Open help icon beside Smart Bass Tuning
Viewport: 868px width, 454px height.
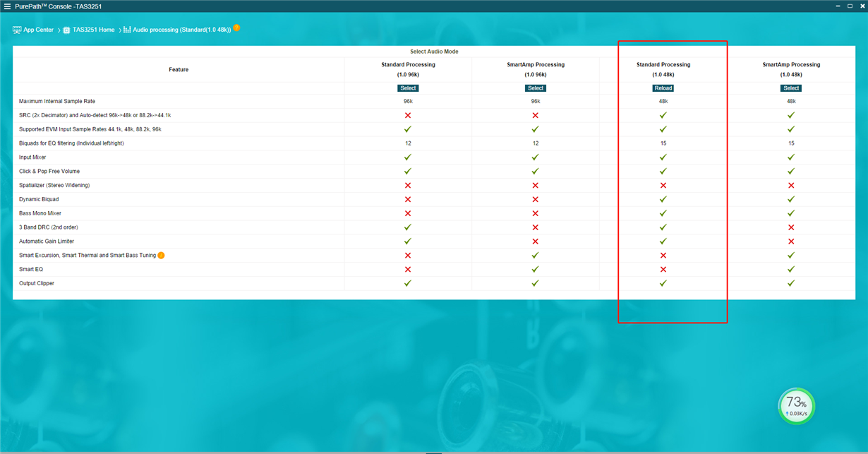pos(161,256)
